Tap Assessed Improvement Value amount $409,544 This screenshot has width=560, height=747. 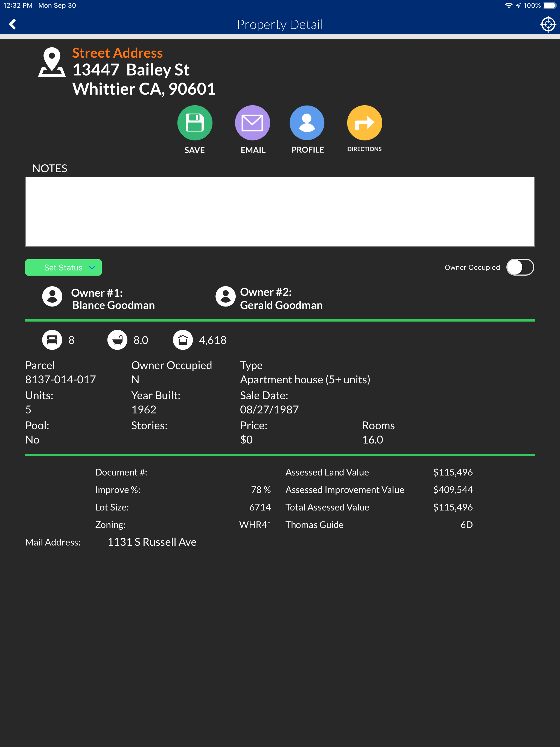(453, 490)
